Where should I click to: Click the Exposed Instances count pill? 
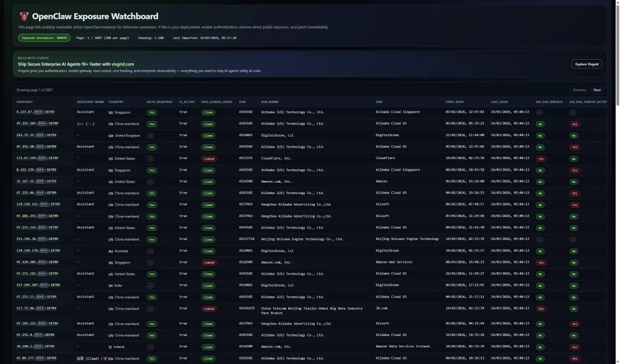[44, 38]
